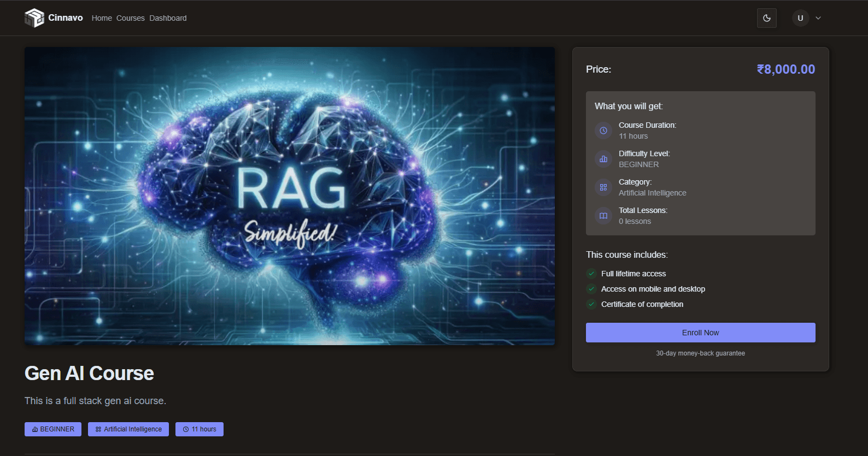Click the checkmark beside Full lifetime access
Screen dimensions: 868x456
tap(591, 274)
